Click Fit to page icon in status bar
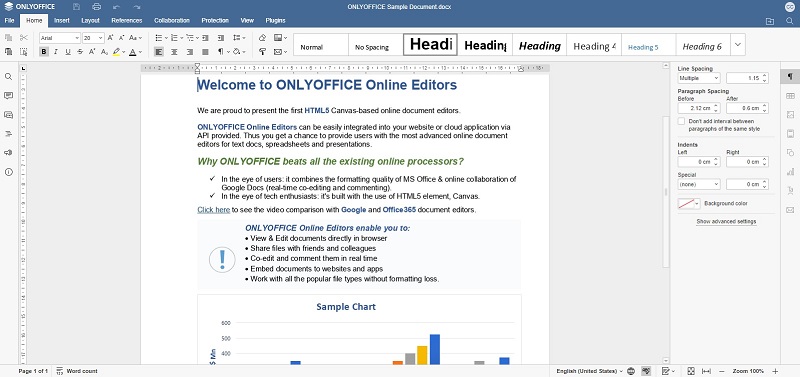The image size is (800, 377). pos(691,371)
